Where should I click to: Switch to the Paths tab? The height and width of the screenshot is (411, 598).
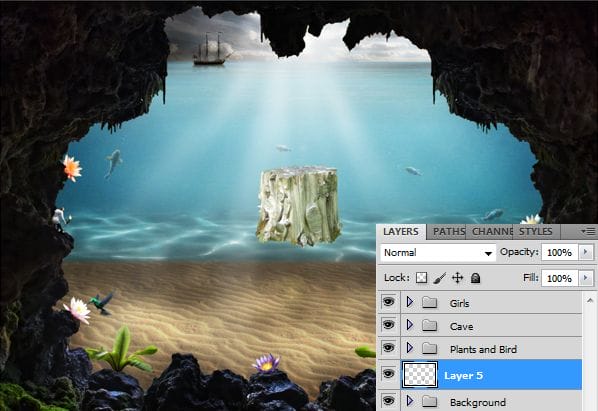click(x=448, y=231)
